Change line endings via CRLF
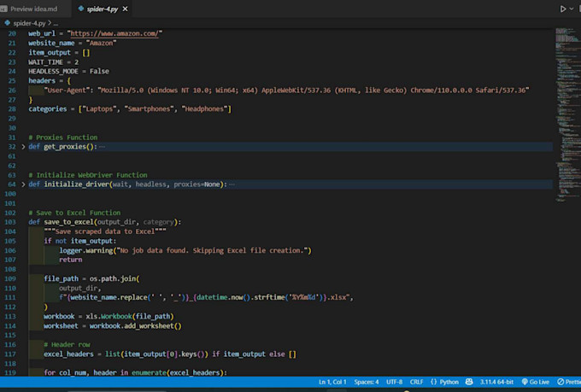The image size is (581, 392). tap(416, 382)
